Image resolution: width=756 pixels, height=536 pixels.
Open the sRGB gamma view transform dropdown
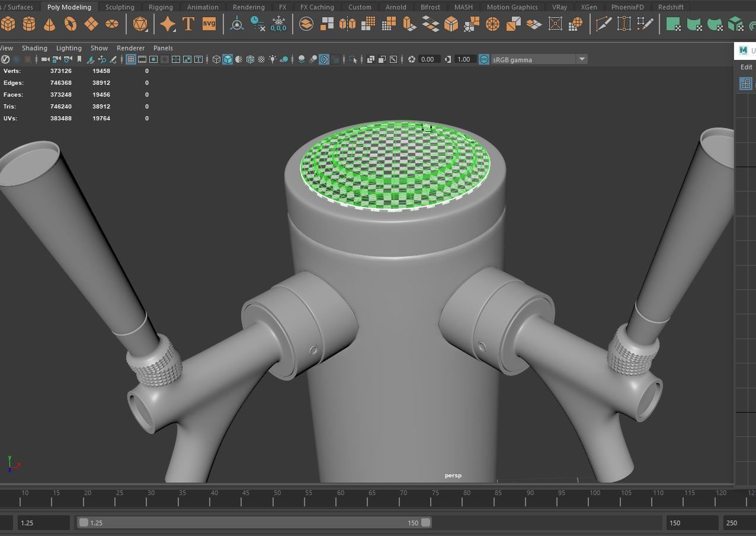pyautogui.click(x=539, y=59)
